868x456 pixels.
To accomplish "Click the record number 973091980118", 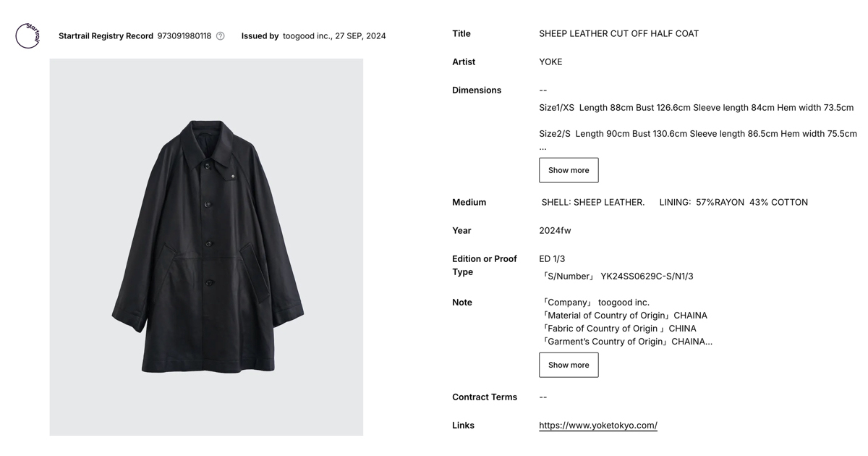I will 184,36.
